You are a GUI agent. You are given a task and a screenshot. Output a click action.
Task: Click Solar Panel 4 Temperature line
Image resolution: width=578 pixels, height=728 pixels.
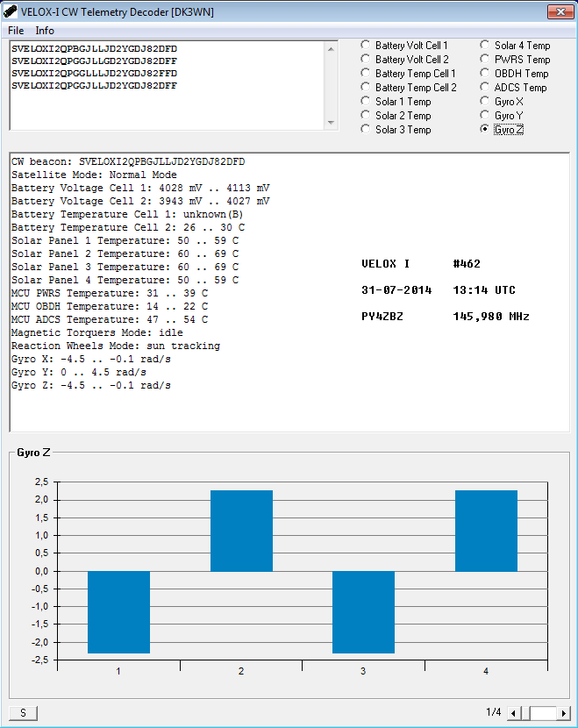point(125,280)
